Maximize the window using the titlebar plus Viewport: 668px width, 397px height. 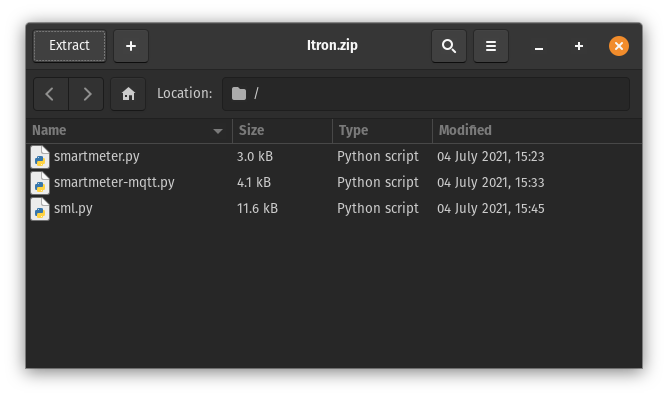(579, 46)
